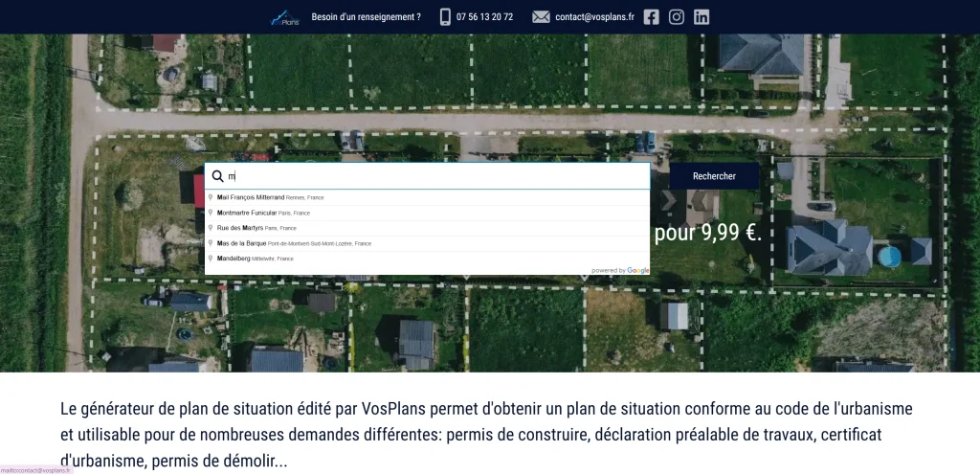The image size is (980, 474).
Task: Click the mobile phone icon
Action: pyautogui.click(x=445, y=17)
